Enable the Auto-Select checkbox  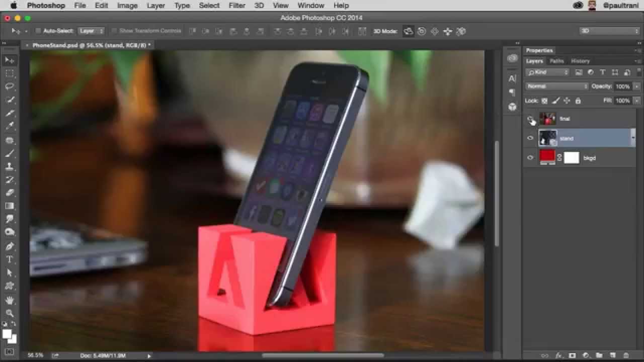pyautogui.click(x=38, y=31)
